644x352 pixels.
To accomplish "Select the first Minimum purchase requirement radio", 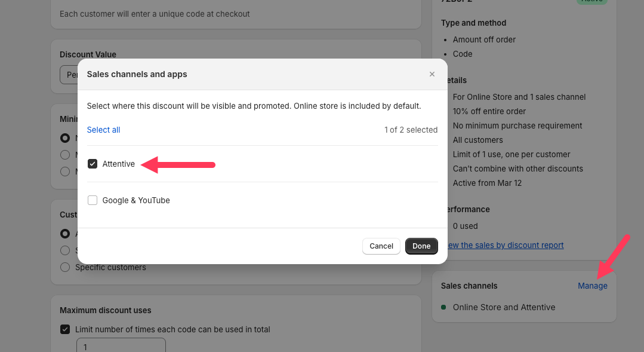I will [x=64, y=137].
